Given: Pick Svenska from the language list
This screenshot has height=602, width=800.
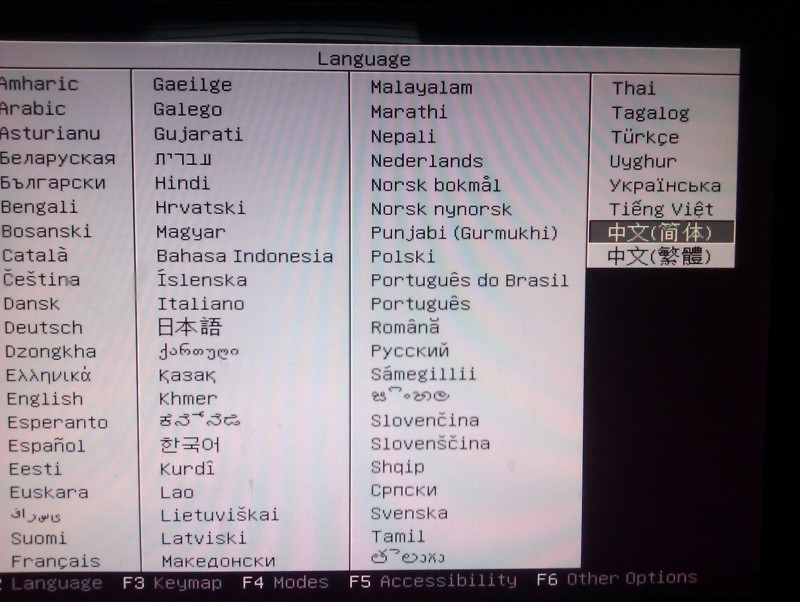Looking at the screenshot, I should point(409,513).
